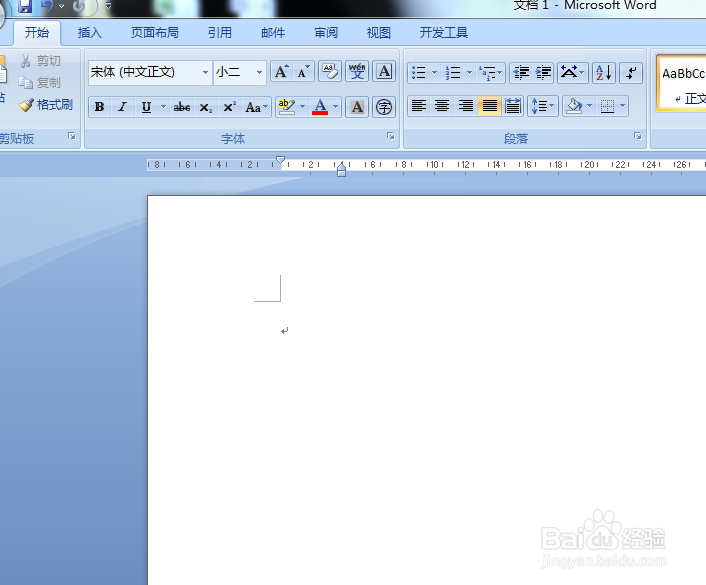
Task: Toggle Character Shading
Action: (357, 107)
